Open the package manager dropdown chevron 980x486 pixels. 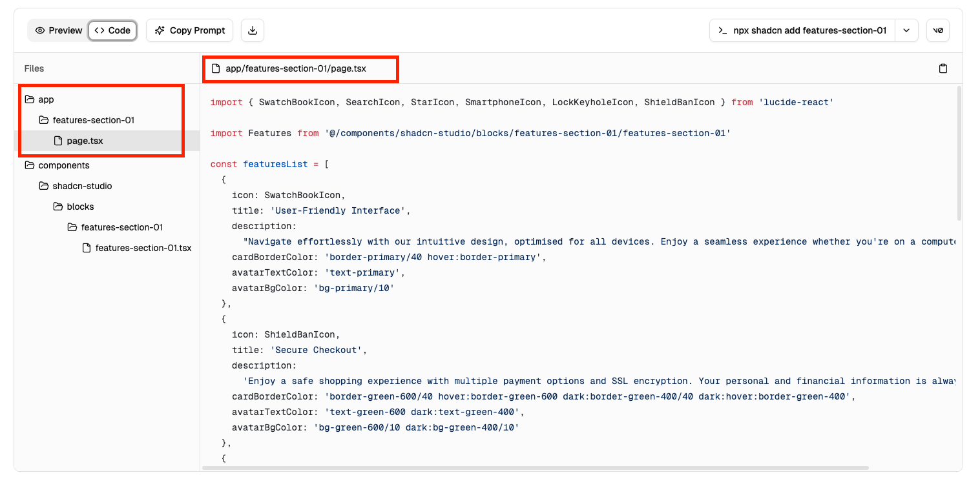click(x=906, y=30)
